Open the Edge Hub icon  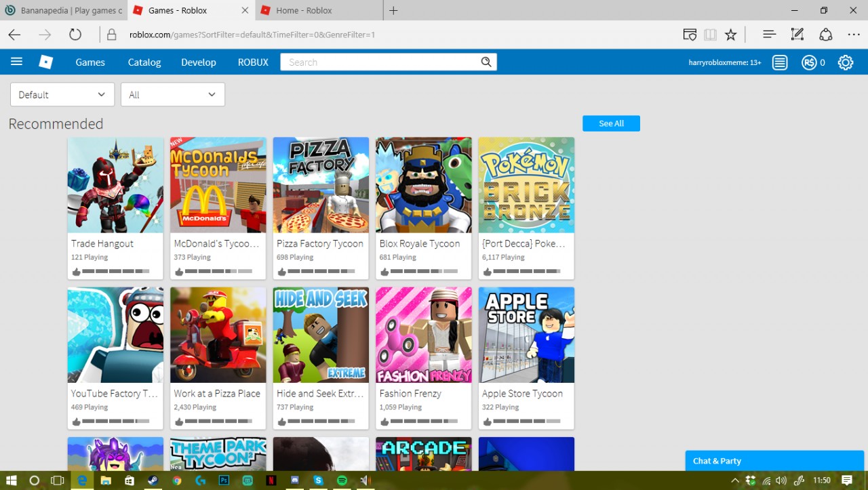(x=769, y=35)
